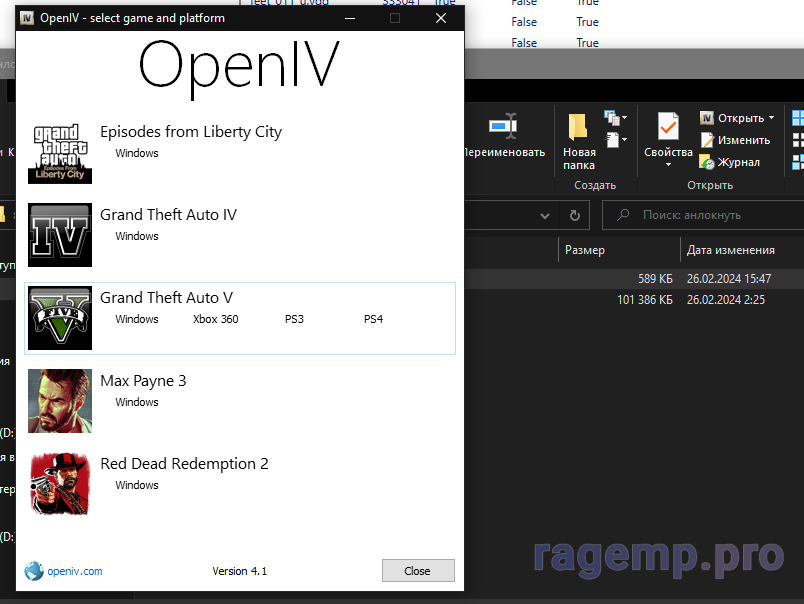Click the Grand Theft Auto V logo
Image resolution: width=804 pixels, height=604 pixels.
60,318
